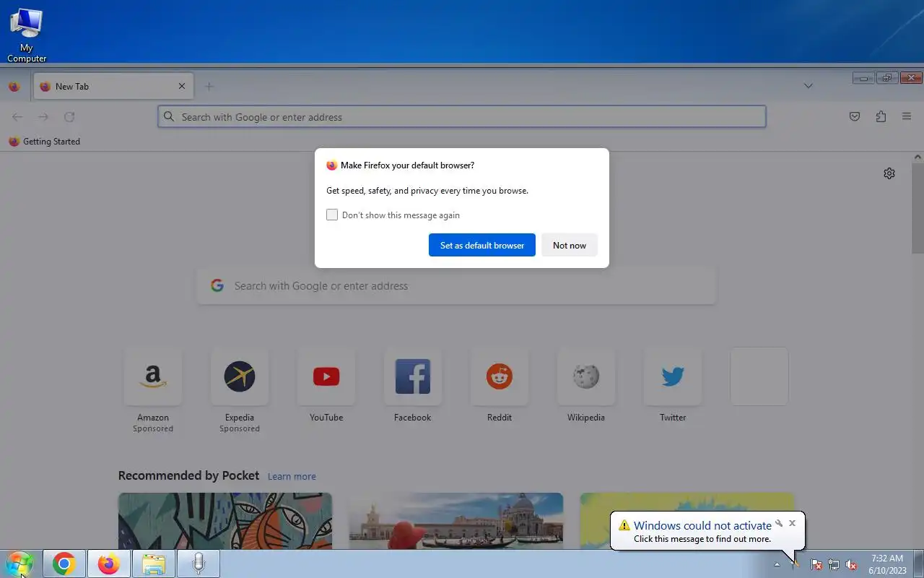Image resolution: width=924 pixels, height=578 pixels.
Task: Open the Getting Started bookmark
Action: click(x=44, y=142)
